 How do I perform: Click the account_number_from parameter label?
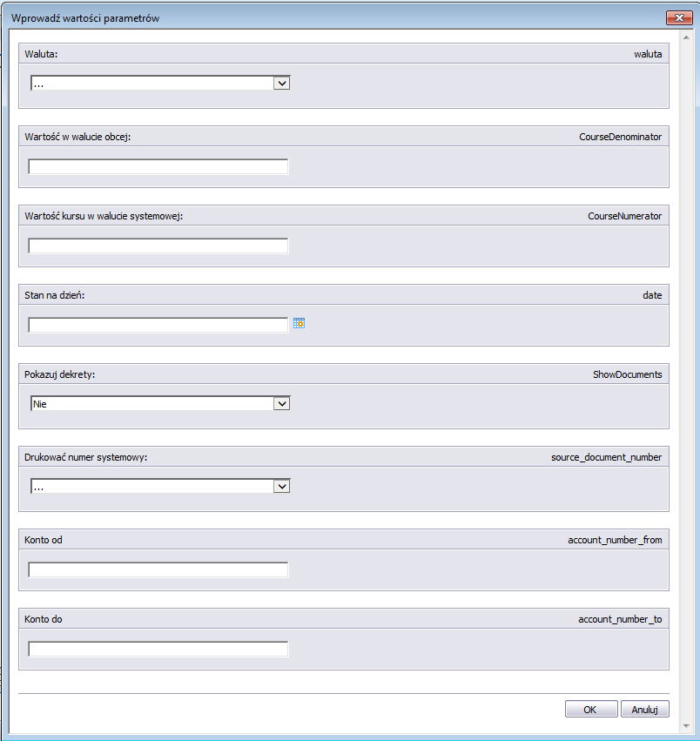[615, 540]
